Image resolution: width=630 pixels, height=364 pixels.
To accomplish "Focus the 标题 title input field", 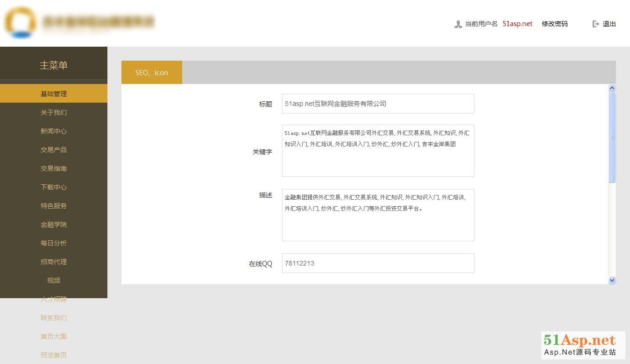I will 378,104.
